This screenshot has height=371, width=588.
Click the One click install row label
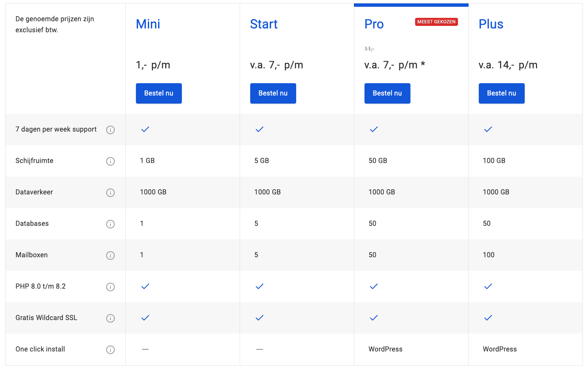[40, 349]
